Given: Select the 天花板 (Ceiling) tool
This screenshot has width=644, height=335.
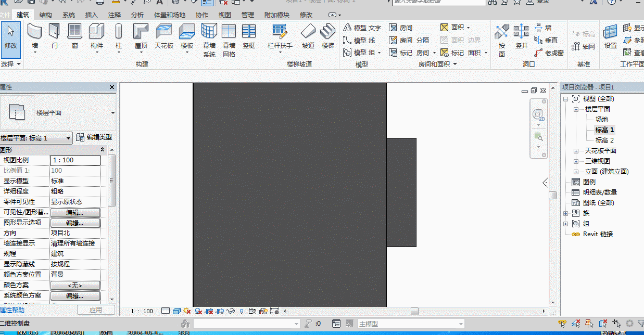Looking at the screenshot, I should click(164, 36).
